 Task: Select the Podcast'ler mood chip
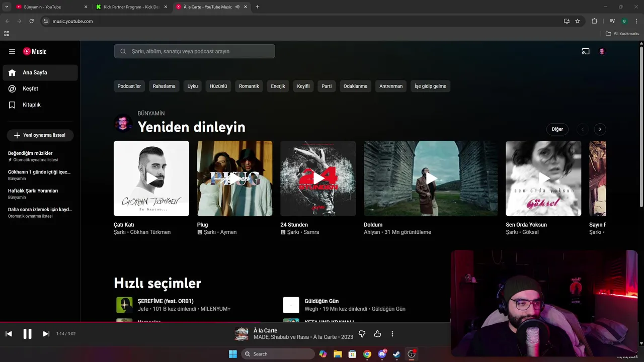pyautogui.click(x=129, y=86)
